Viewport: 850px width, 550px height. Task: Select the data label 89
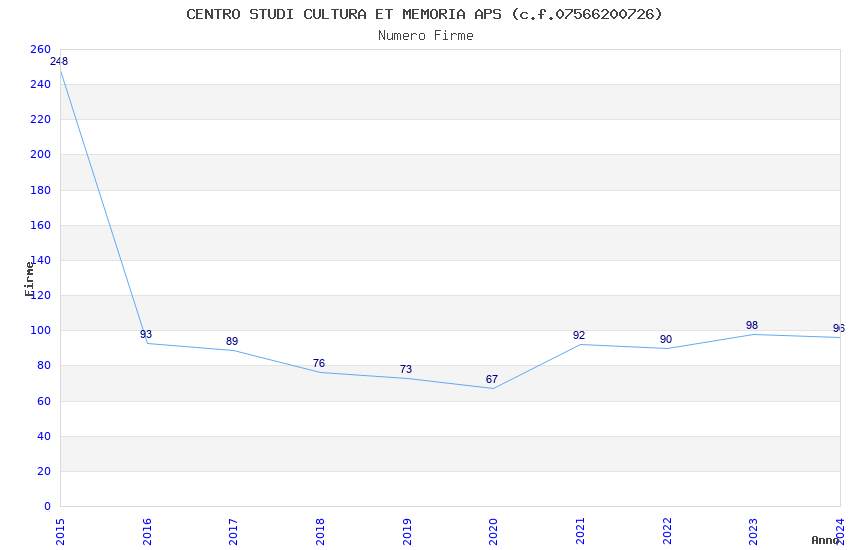pyautogui.click(x=232, y=341)
